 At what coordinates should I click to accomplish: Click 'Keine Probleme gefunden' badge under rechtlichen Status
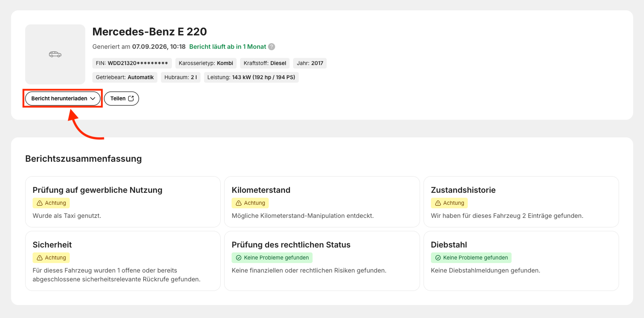pyautogui.click(x=272, y=258)
